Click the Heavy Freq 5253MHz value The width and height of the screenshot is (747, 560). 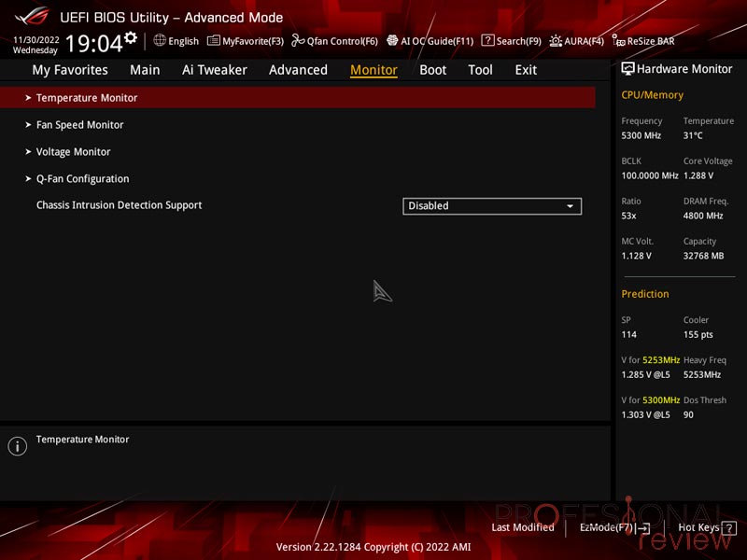point(702,375)
